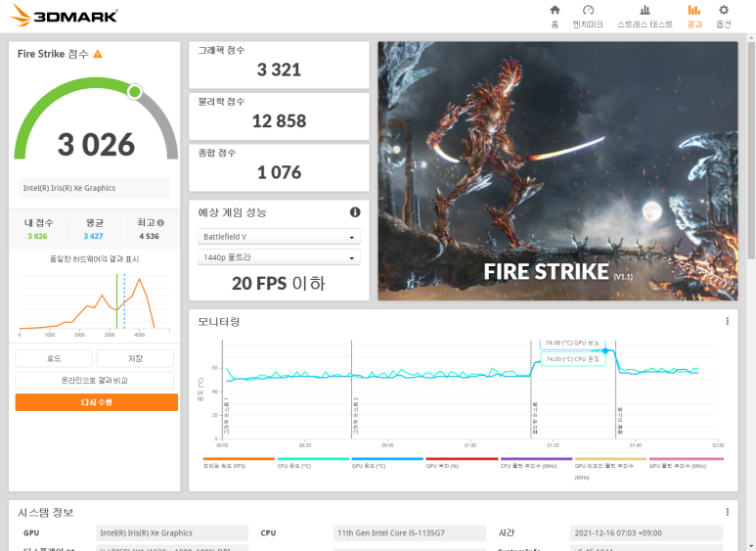Screen dimensions: 756x551
Task: Click the 74.98 °C GPU temperature tooltip
Action: [572, 344]
